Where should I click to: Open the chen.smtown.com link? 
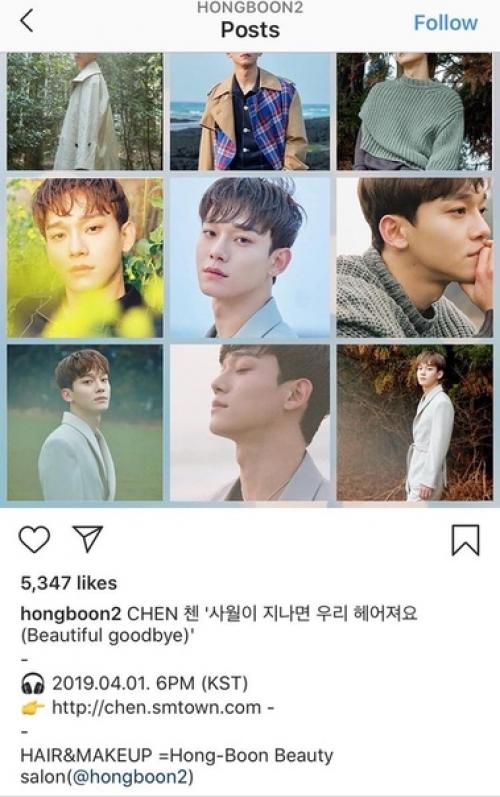point(157,707)
